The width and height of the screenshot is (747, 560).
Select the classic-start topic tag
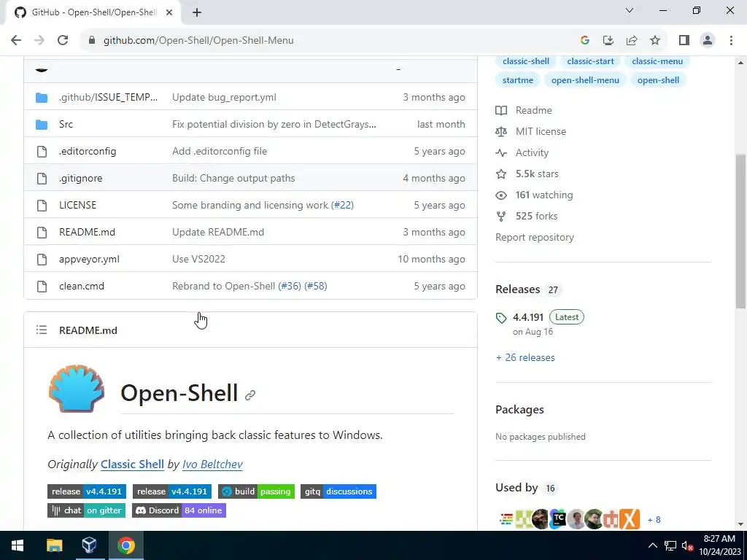591,61
